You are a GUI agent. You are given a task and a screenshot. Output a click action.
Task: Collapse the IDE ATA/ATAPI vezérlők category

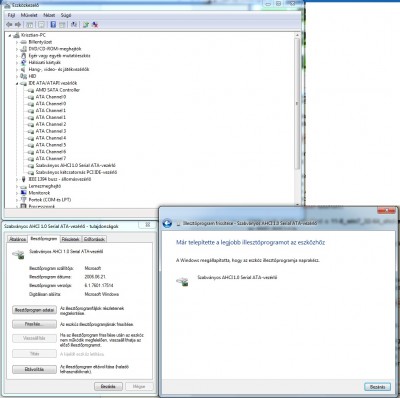(x=17, y=83)
